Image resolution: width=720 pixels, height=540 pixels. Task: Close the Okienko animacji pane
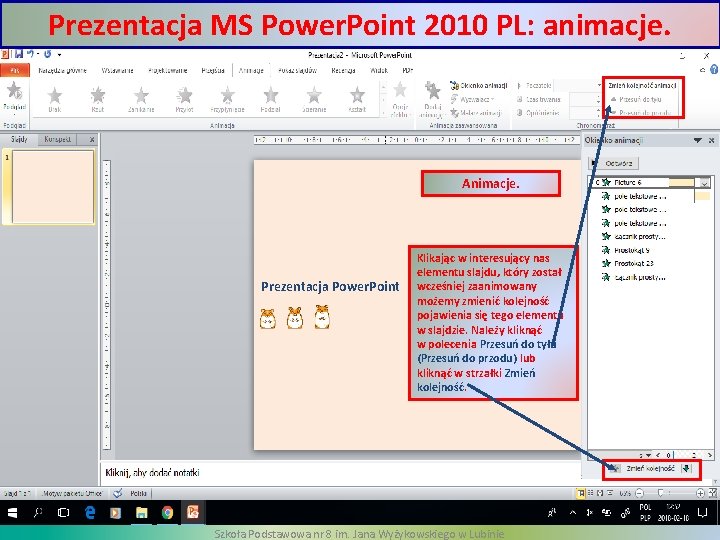point(711,141)
